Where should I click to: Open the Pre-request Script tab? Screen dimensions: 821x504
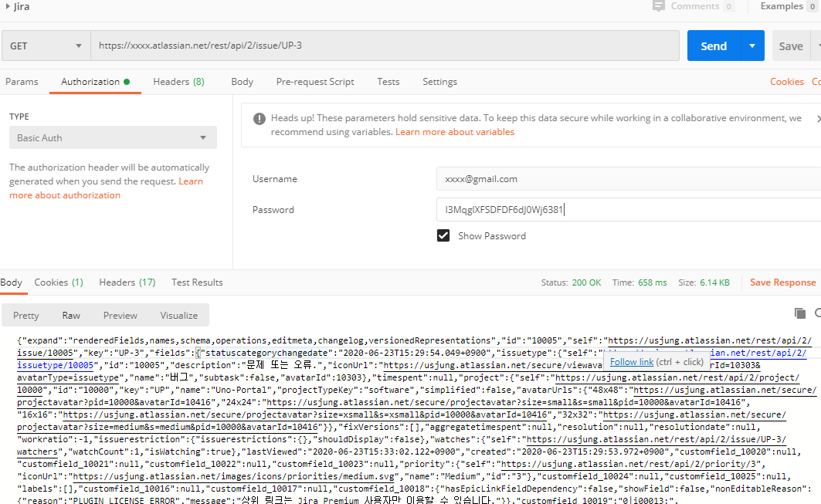pos(315,82)
